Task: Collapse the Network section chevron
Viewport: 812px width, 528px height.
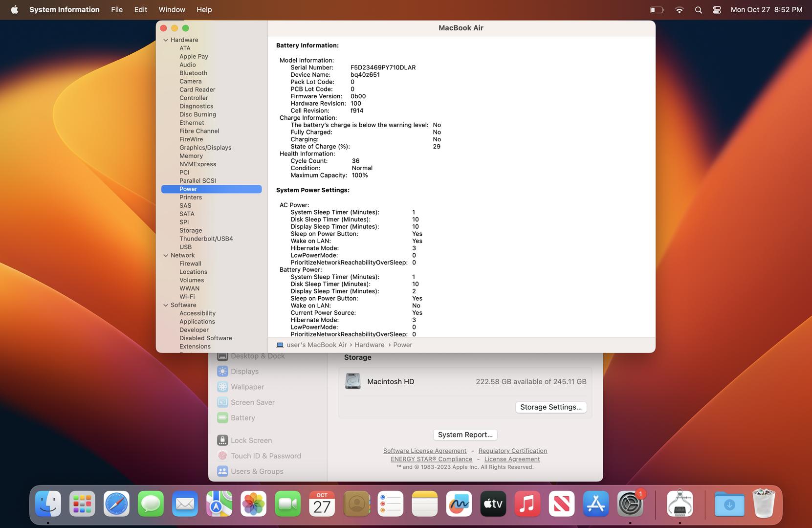Action: pyautogui.click(x=166, y=255)
